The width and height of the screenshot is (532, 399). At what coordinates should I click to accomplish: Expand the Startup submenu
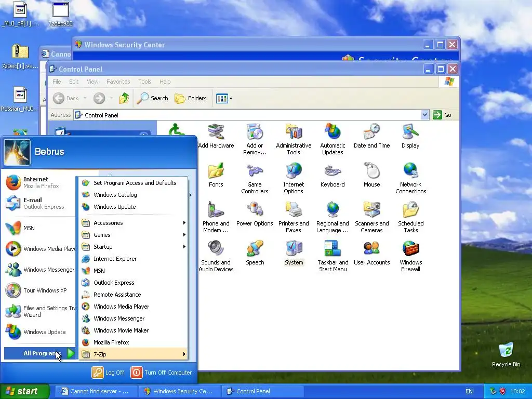[134, 247]
